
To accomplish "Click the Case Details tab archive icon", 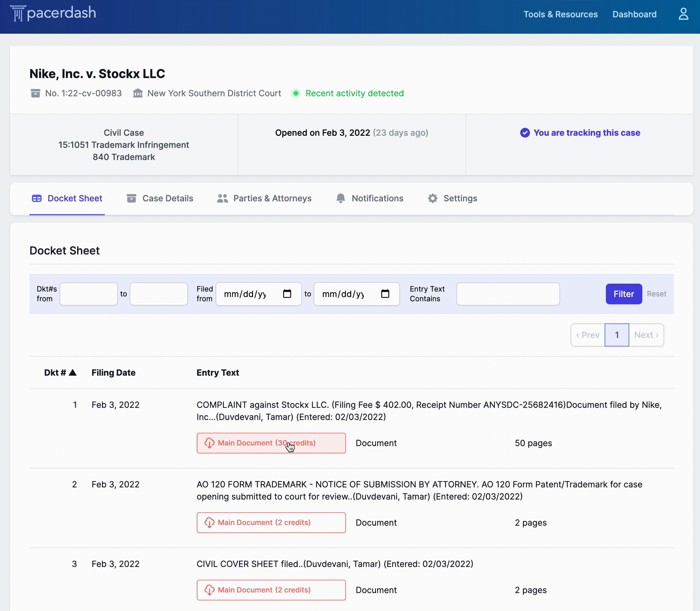I will pyautogui.click(x=131, y=198).
